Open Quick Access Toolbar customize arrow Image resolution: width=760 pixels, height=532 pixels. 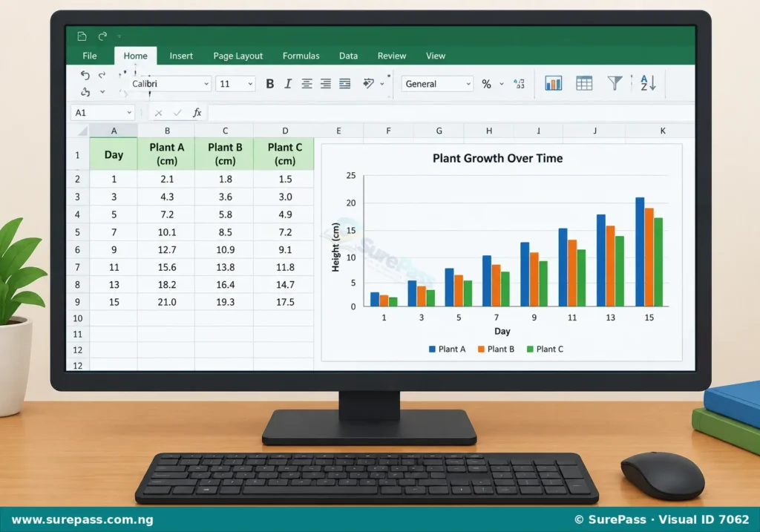click(x=119, y=36)
